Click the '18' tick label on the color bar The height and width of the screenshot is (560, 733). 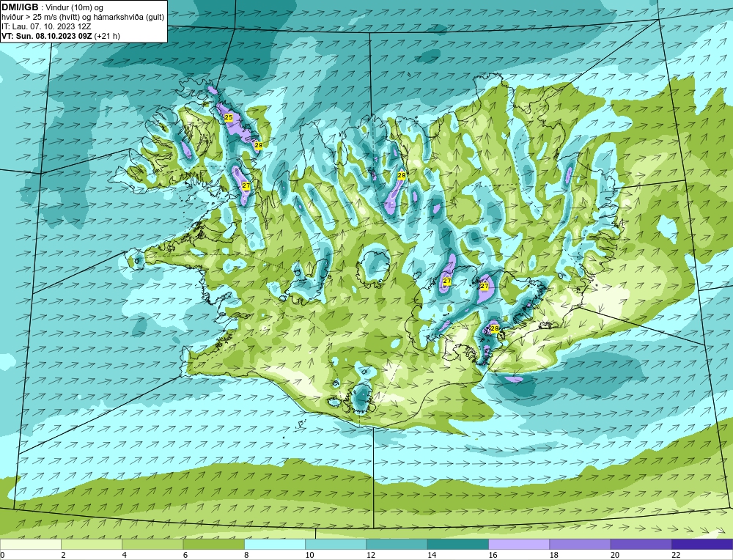coord(554,555)
